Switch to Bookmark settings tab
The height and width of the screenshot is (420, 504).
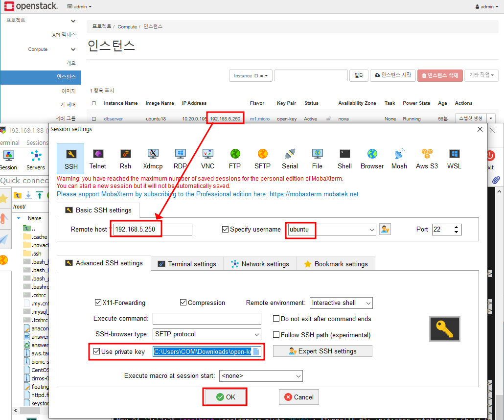click(336, 264)
